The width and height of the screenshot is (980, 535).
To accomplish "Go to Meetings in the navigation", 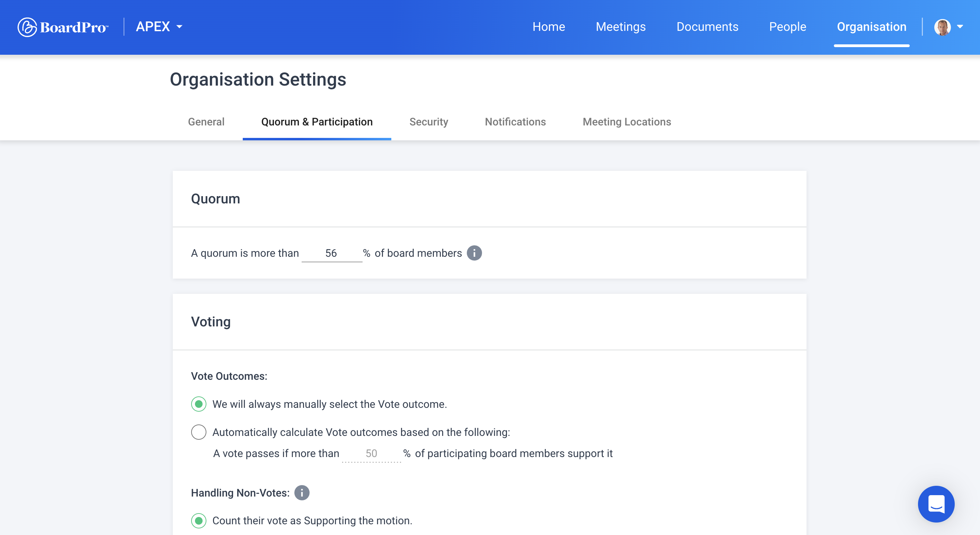I will 621,27.
